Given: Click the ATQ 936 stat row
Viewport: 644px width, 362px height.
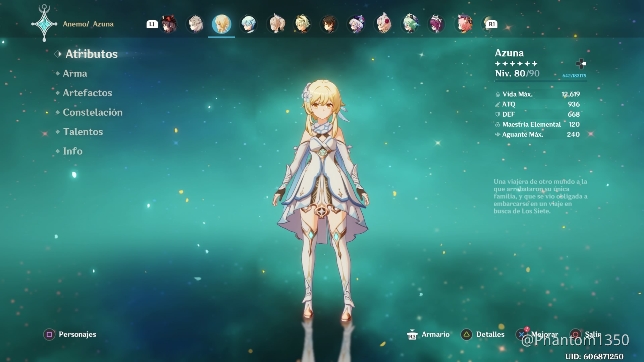Looking at the screenshot, I should [x=537, y=104].
